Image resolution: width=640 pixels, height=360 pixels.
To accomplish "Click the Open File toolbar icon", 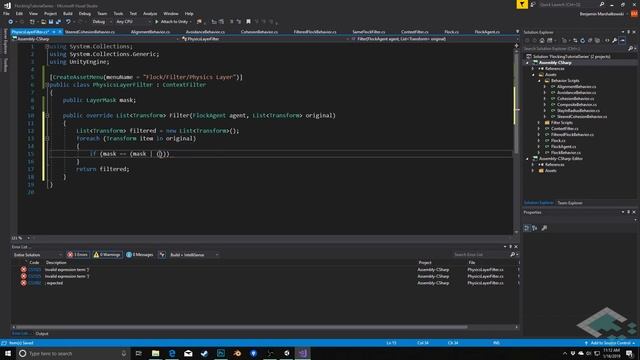I will coord(43,22).
